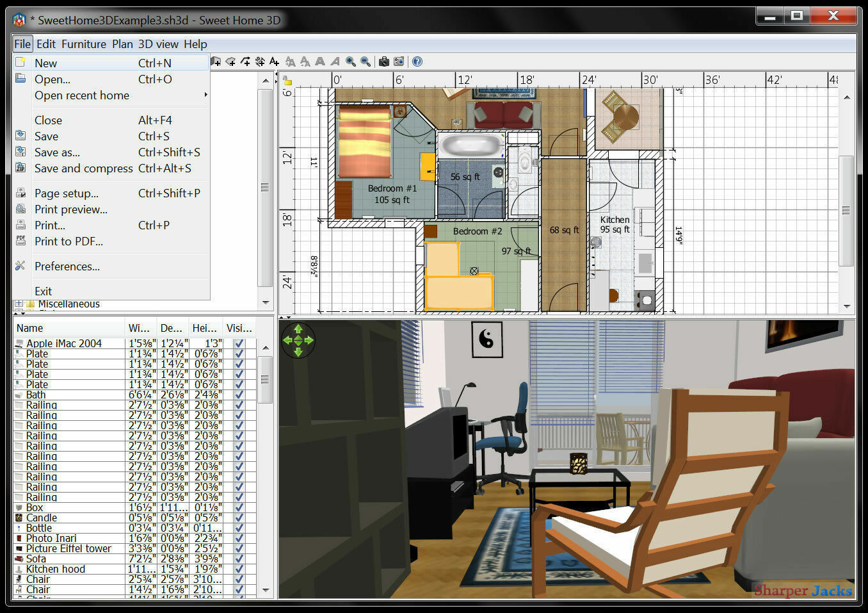Click the catalog tree scroll-up arrow
This screenshot has height=613, width=868.
pos(266,81)
